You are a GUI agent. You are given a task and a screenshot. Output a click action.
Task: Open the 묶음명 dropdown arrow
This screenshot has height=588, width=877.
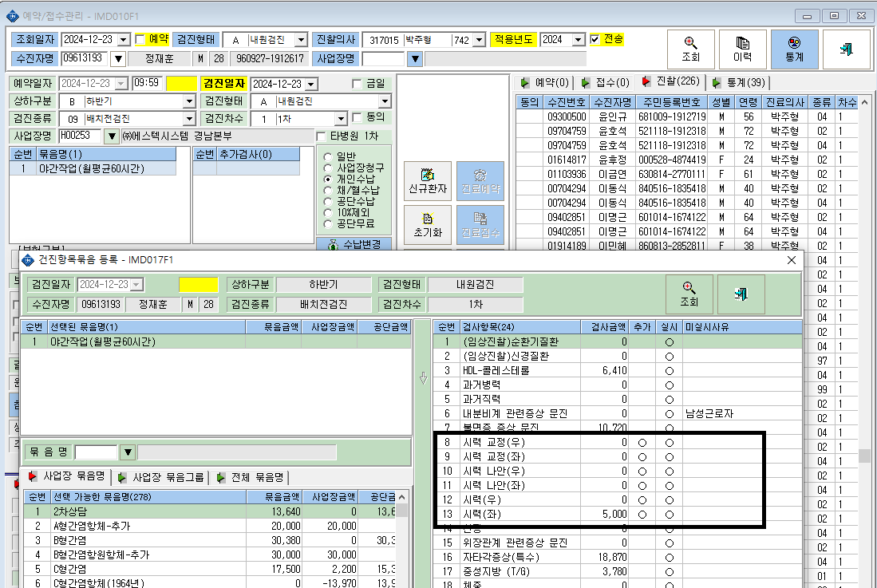pos(128,452)
